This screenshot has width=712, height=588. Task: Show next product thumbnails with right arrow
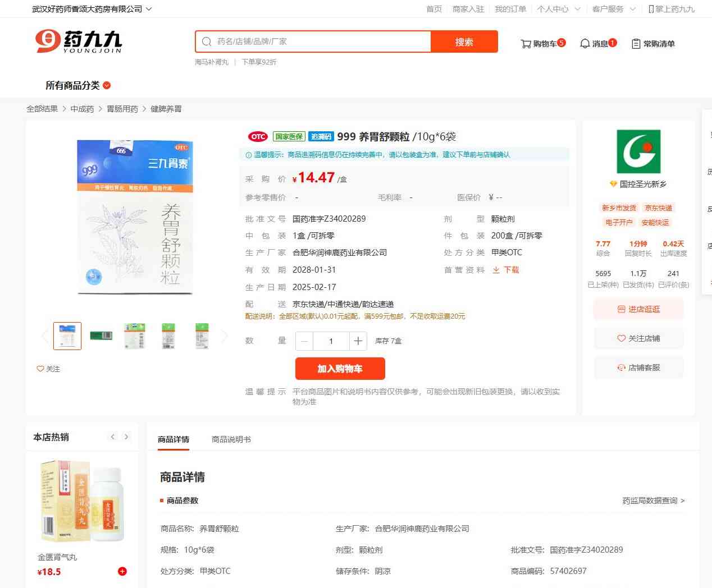point(225,336)
